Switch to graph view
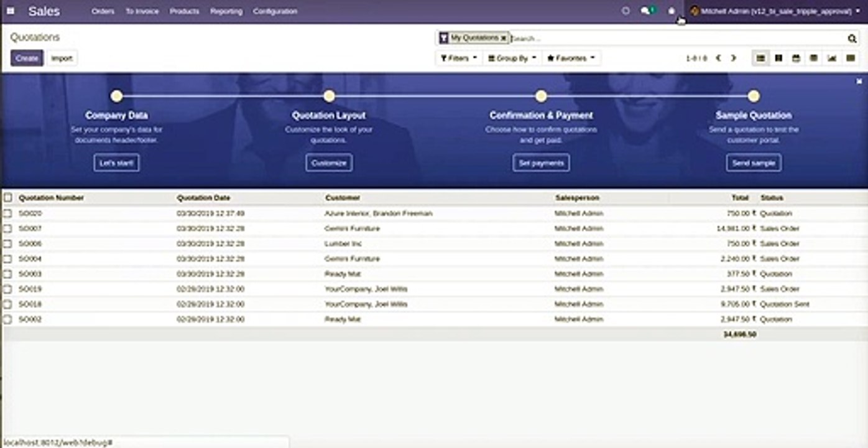The image size is (868, 448). tap(831, 58)
